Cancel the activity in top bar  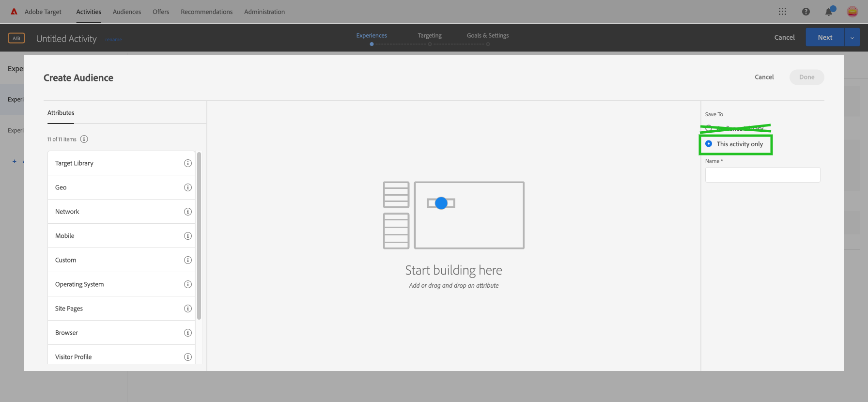click(x=785, y=37)
